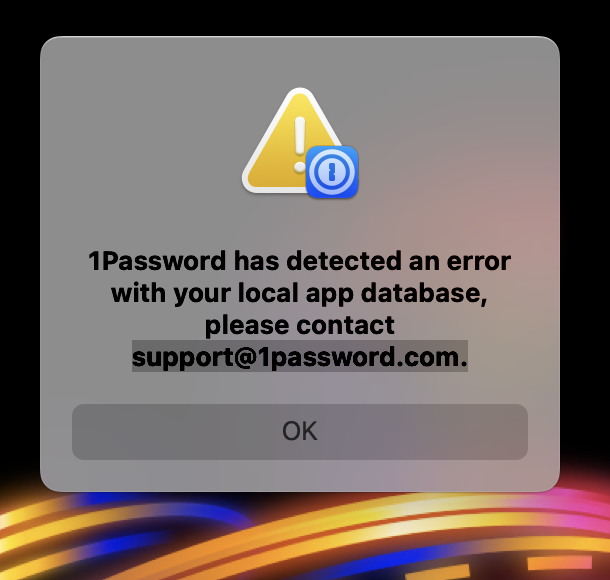
Task: Click the word "with" starting second line
Action: click(x=138, y=293)
